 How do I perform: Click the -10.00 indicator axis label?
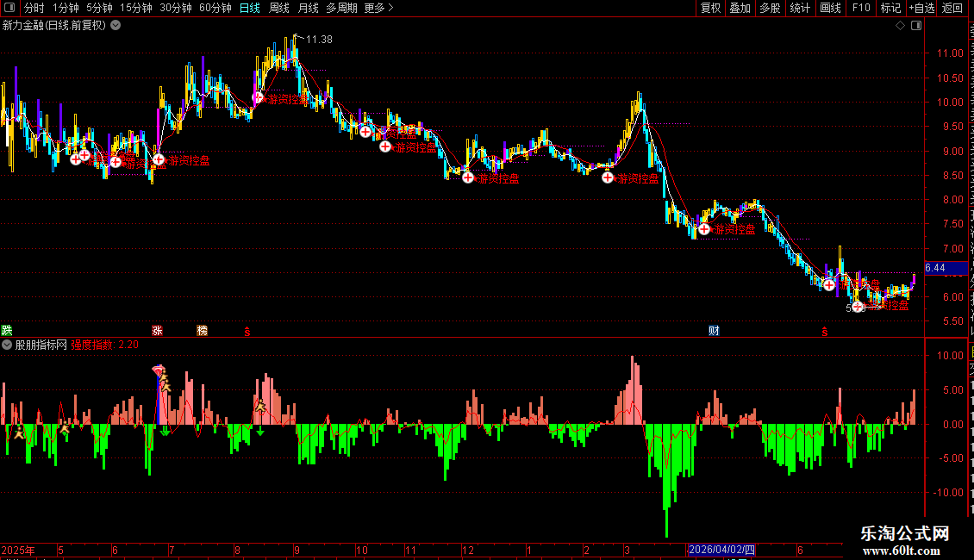949,492
